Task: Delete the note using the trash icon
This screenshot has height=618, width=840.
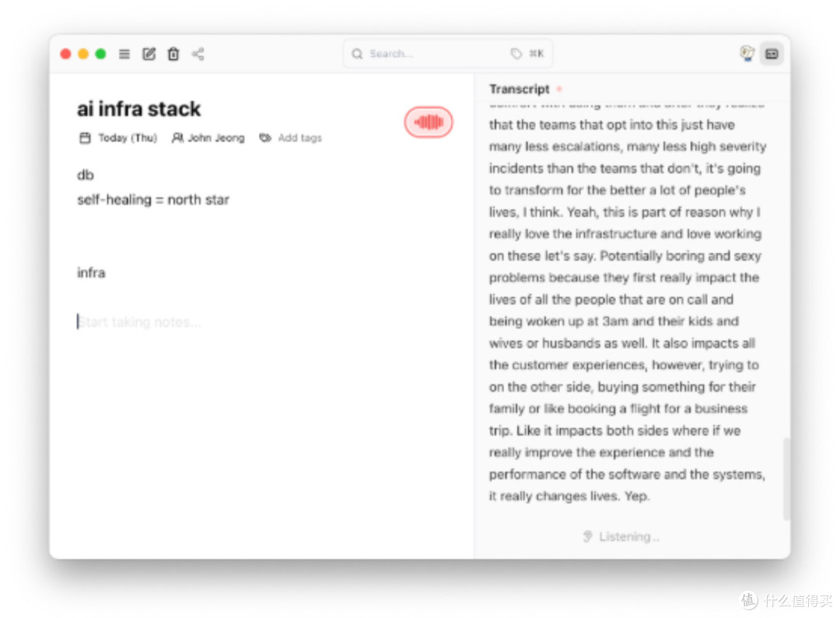Action: tap(173, 54)
